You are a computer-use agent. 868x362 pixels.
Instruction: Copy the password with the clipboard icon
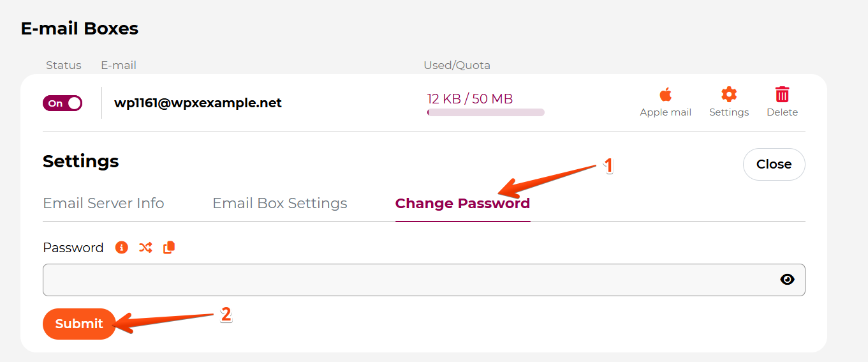pos(169,247)
